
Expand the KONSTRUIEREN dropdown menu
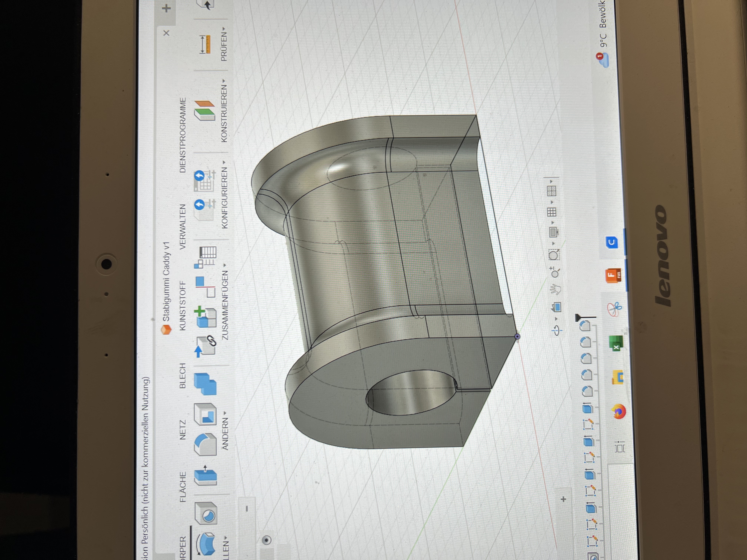(x=224, y=110)
